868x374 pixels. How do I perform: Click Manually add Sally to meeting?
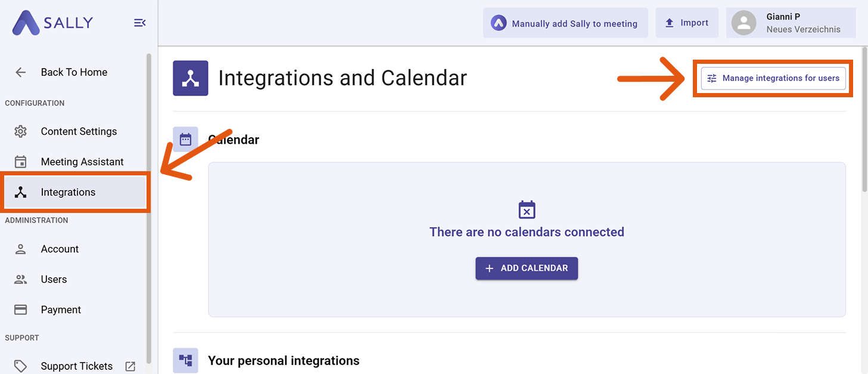point(565,23)
